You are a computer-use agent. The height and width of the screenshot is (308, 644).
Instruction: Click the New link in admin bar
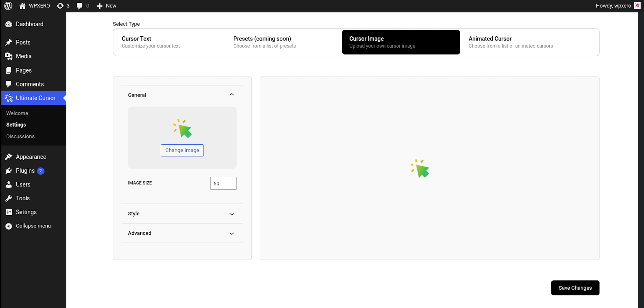tap(111, 6)
